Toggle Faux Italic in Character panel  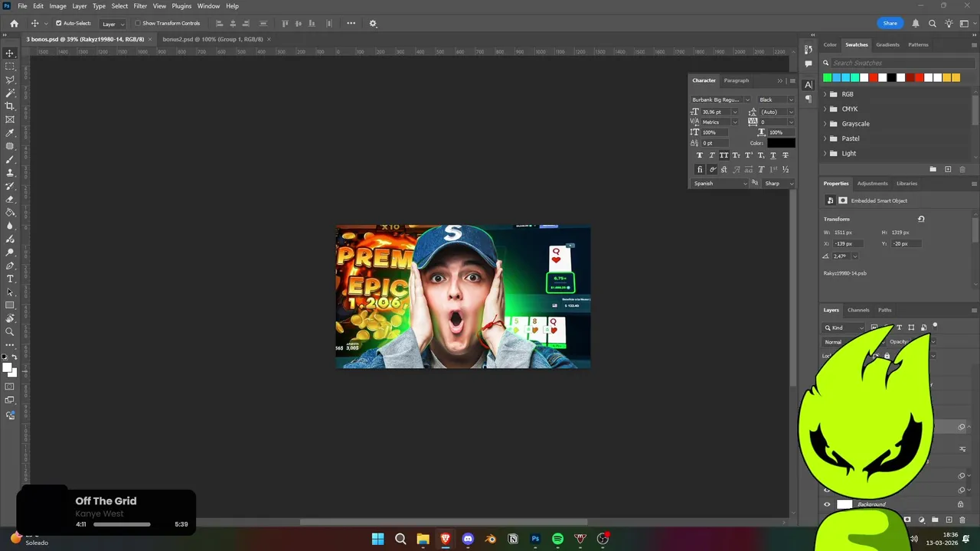(711, 155)
